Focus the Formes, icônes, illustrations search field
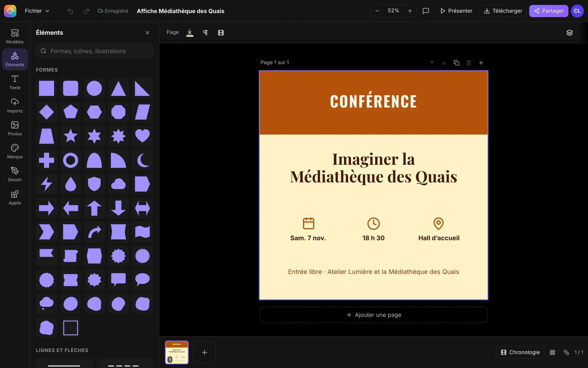 (x=94, y=51)
